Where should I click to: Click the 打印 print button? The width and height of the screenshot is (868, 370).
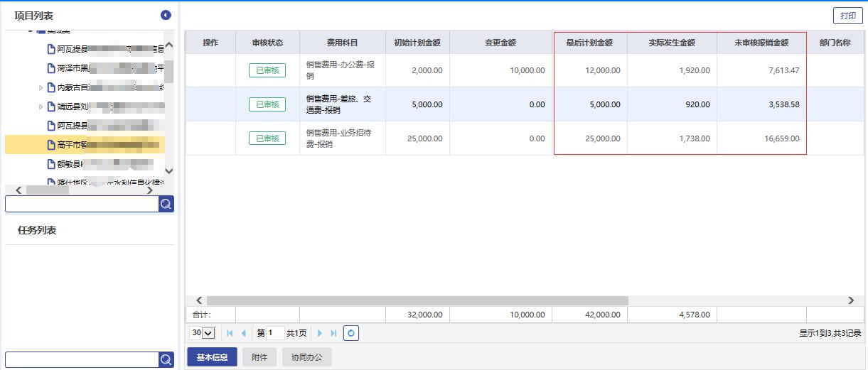pos(847,16)
